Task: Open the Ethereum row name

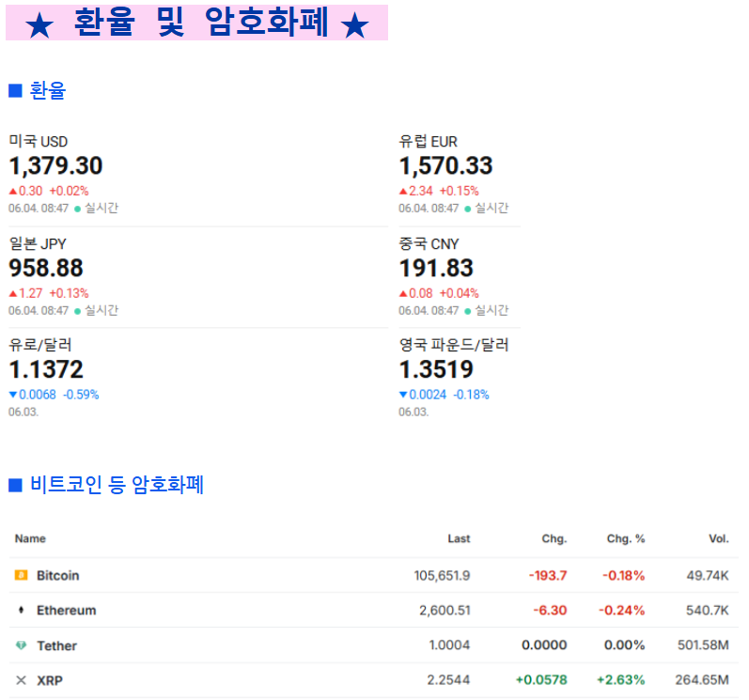Action: coord(67,610)
